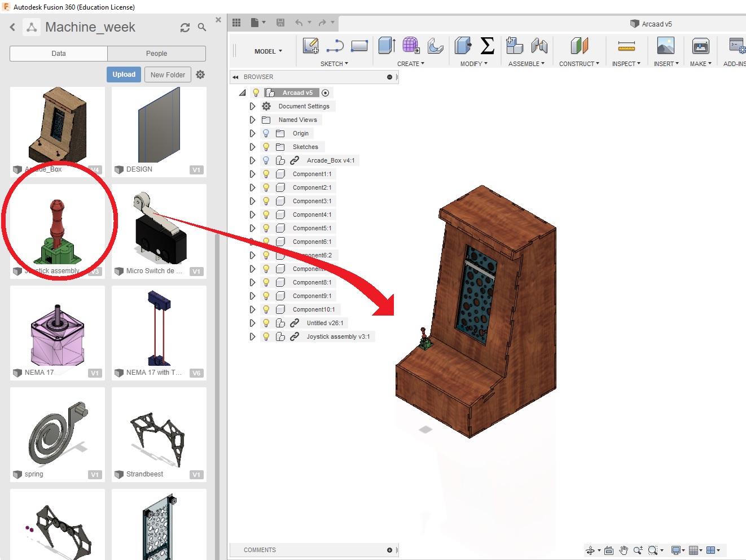Refresh the Machine_week data panel

pos(185,28)
